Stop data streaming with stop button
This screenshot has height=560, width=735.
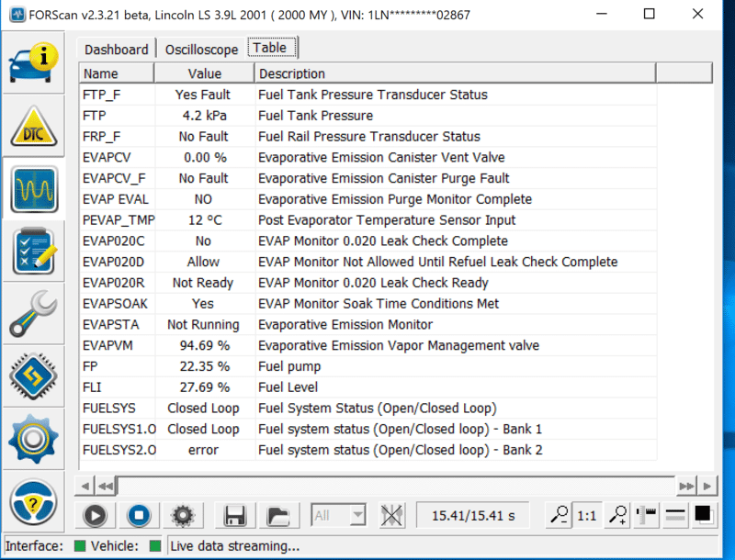tap(139, 516)
